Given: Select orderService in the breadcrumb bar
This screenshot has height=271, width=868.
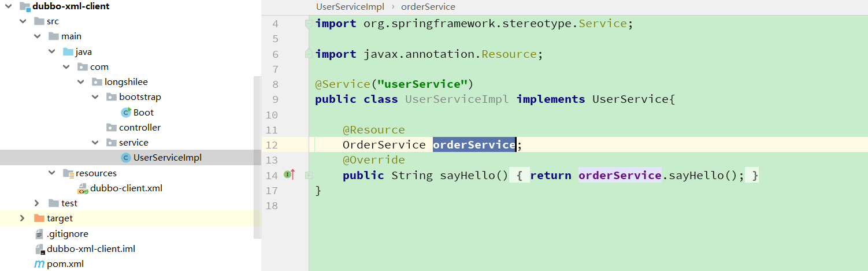Looking at the screenshot, I should coord(428,7).
